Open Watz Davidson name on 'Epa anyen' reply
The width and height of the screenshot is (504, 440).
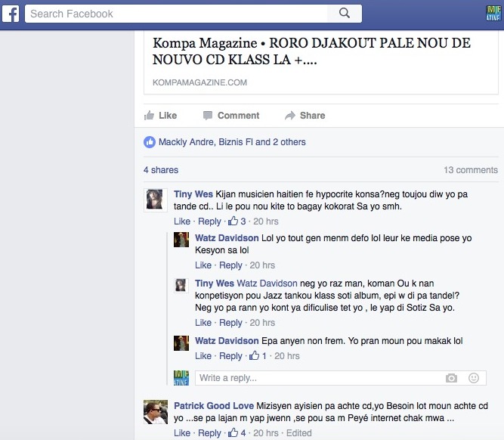coord(227,341)
